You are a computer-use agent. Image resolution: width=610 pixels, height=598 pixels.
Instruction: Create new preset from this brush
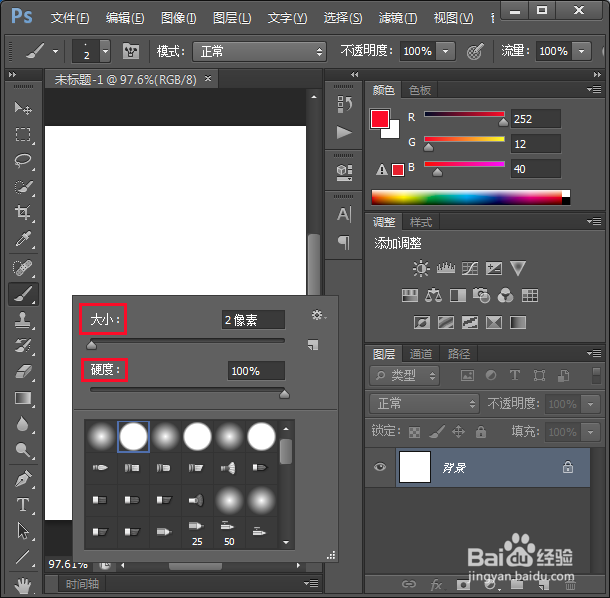313,345
